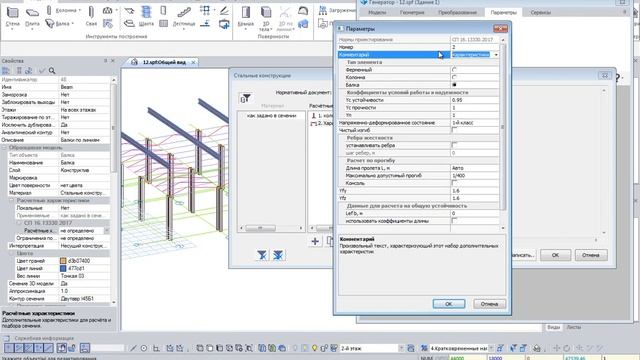Click the Цвет линий blue swatch
The width and height of the screenshot is (640, 360).
click(x=63, y=269)
